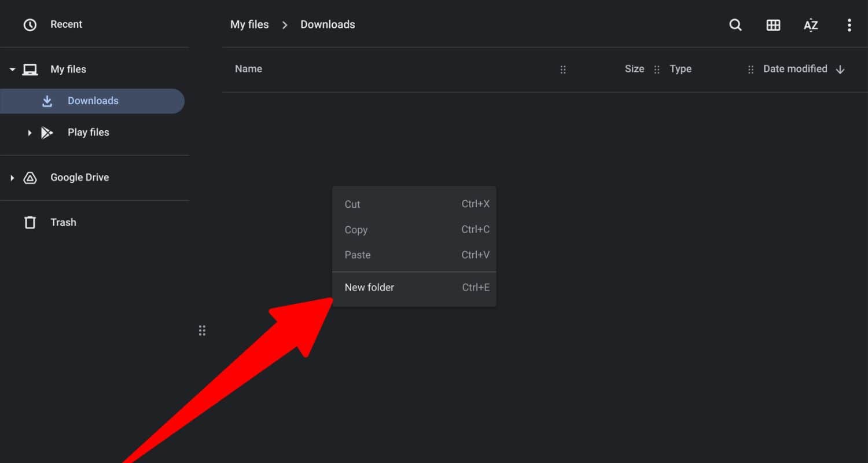Viewport: 868px width, 463px height.
Task: Collapse the My files tree
Action: click(x=12, y=69)
